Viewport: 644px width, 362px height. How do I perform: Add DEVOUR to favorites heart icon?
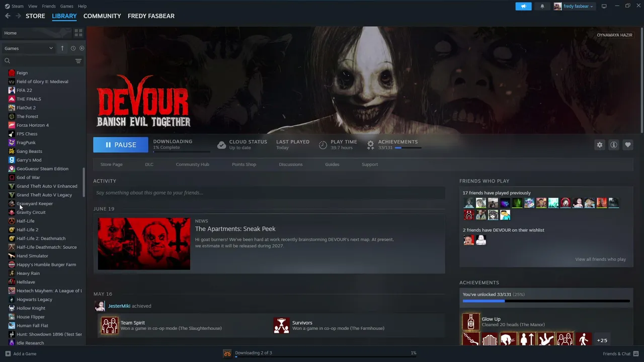628,145
